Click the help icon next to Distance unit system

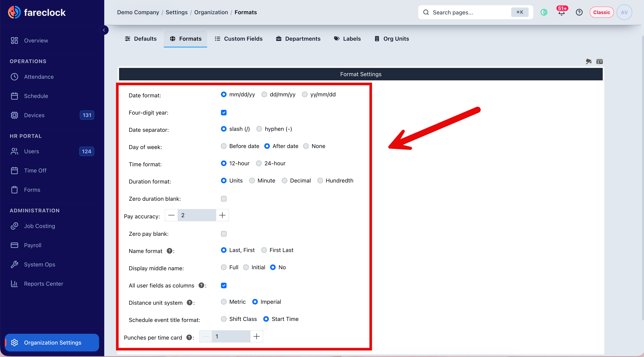(189, 303)
